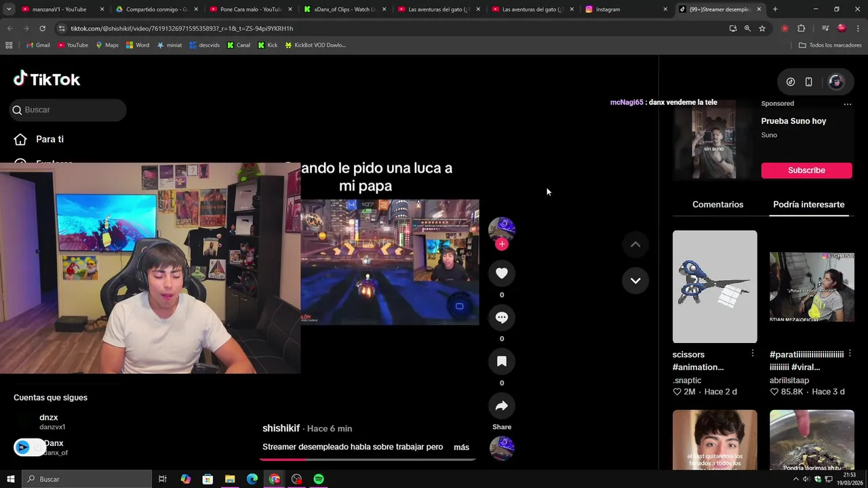The width and height of the screenshot is (868, 488).
Task: Like the video with heart icon
Action: tap(502, 273)
